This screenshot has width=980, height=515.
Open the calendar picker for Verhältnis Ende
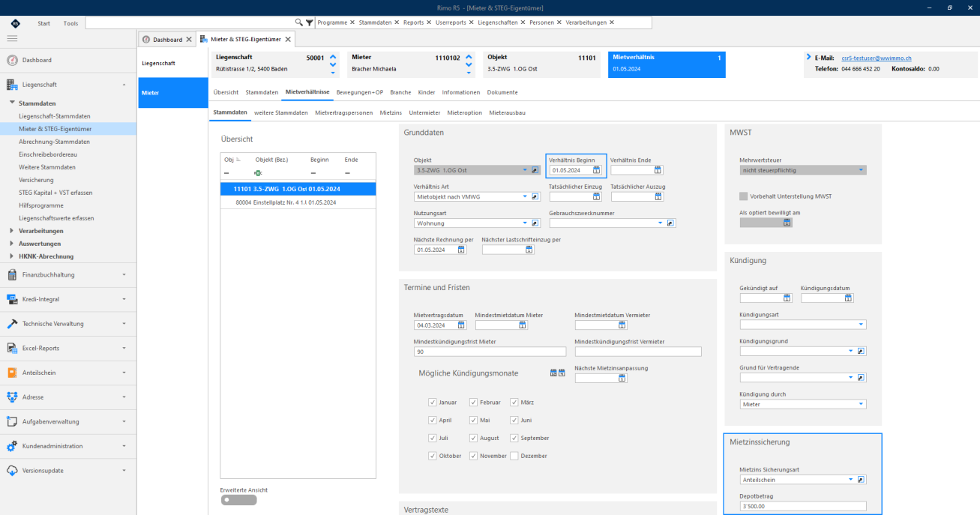coord(658,170)
